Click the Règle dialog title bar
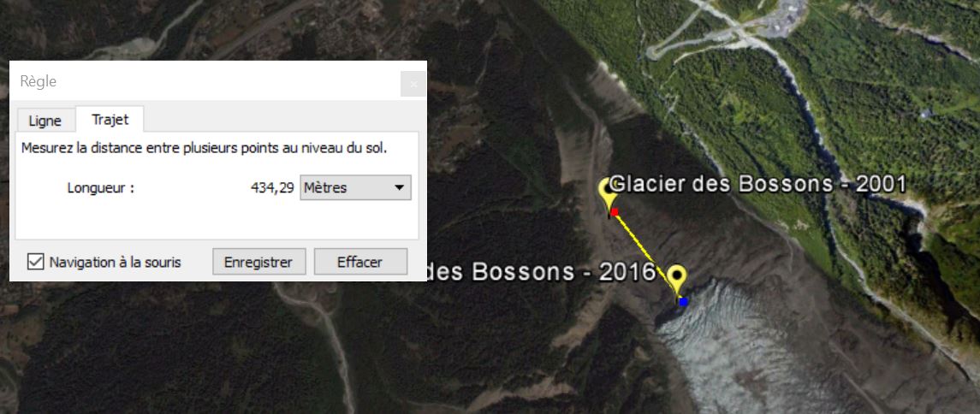 click(x=205, y=81)
